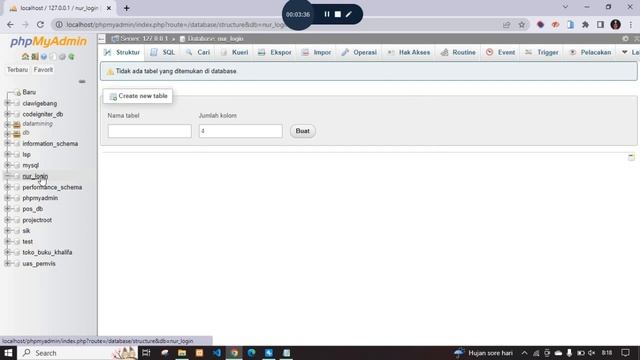
Task: Expand the information_schema database node
Action: tap(7, 144)
